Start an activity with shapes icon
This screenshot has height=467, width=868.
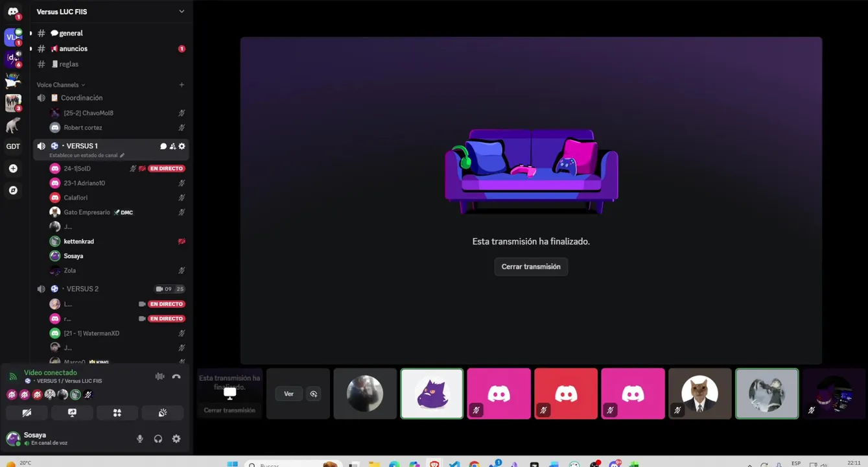pos(117,413)
